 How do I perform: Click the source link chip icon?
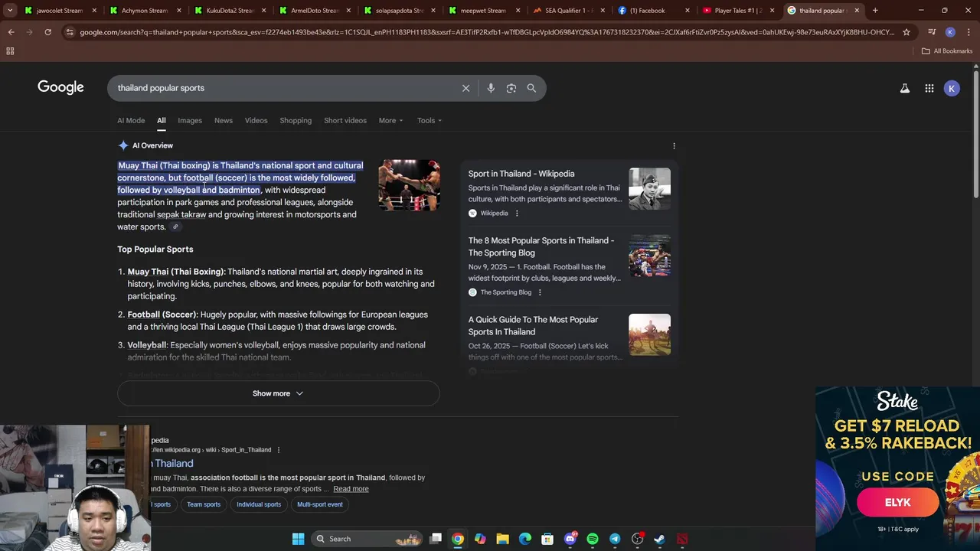pos(175,227)
